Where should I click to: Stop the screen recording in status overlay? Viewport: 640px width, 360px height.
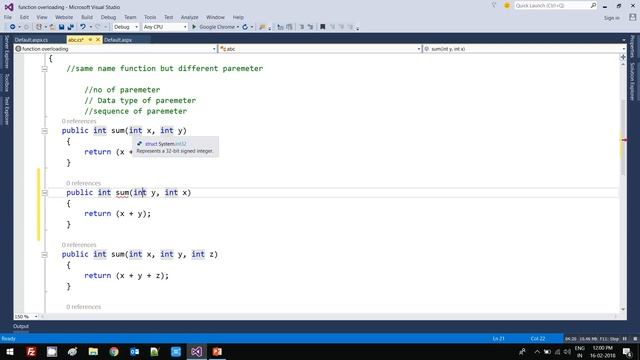[635, 338]
